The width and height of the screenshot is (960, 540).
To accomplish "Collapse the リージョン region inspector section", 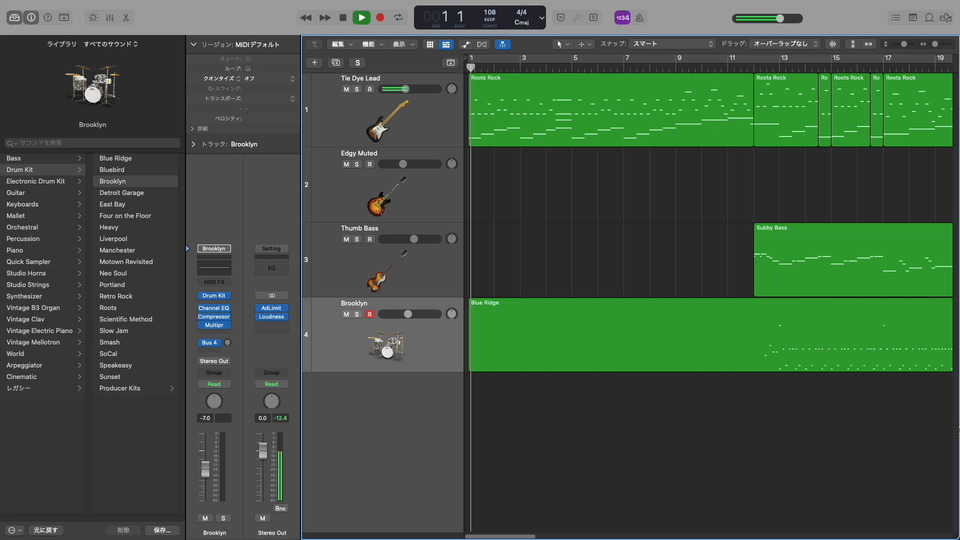I will pos(193,44).
